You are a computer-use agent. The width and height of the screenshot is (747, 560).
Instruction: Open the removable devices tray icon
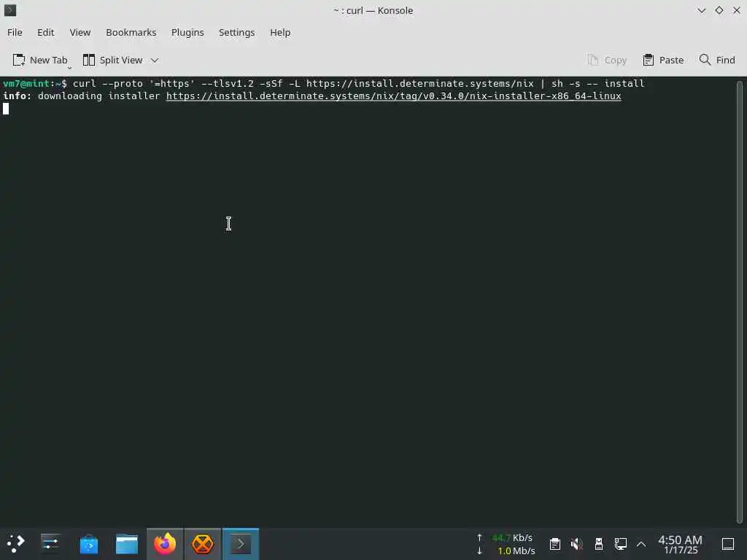(599, 544)
